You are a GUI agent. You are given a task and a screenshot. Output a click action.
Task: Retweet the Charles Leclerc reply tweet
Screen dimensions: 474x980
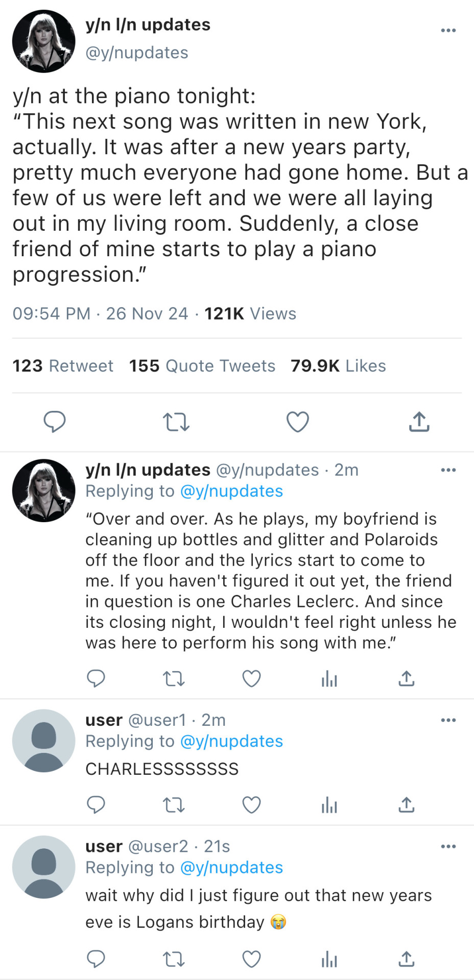174,678
